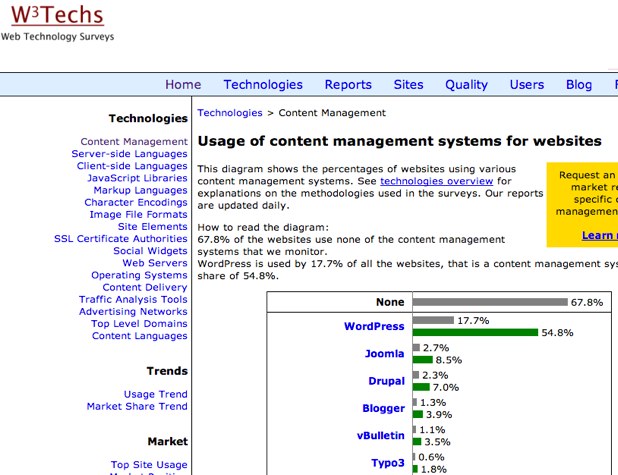
Task: Click the 7.0% Drupal value
Action: (x=445, y=387)
